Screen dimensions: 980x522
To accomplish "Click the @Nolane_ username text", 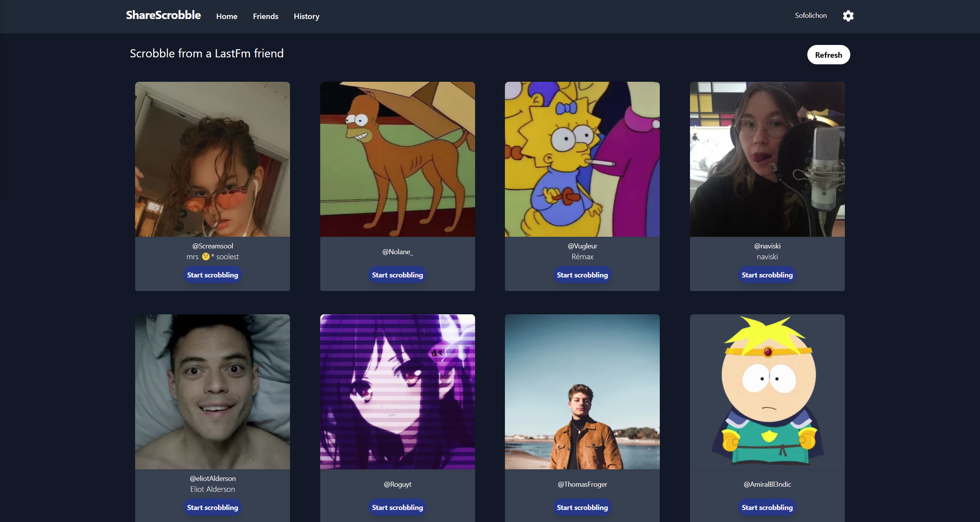I will [x=398, y=252].
